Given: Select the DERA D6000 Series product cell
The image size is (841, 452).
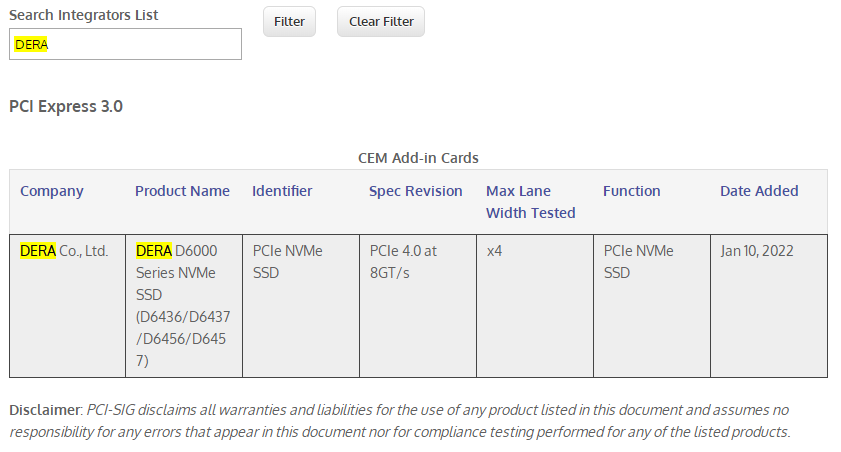Looking at the screenshot, I should pos(183,305).
